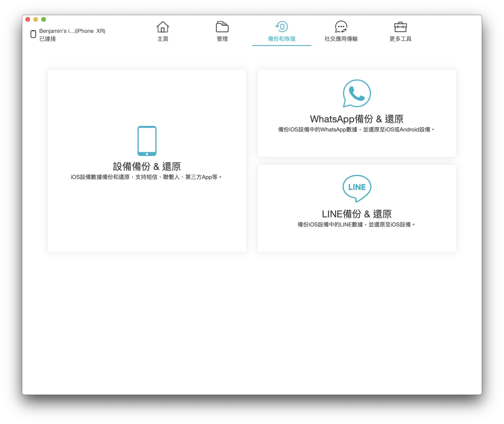Click the 管理 folder icon
This screenshot has width=504, height=424.
(x=222, y=27)
